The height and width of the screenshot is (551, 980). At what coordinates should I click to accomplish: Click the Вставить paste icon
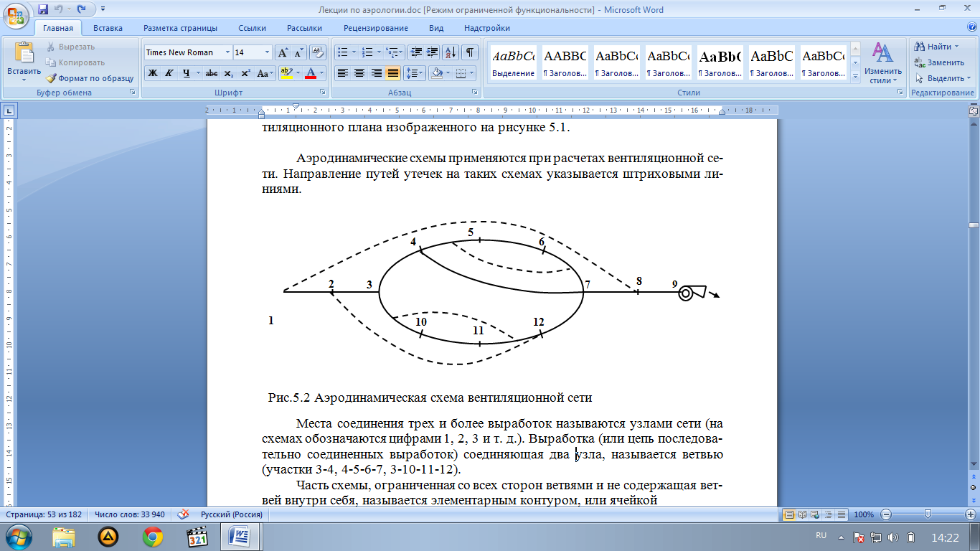pyautogui.click(x=24, y=53)
